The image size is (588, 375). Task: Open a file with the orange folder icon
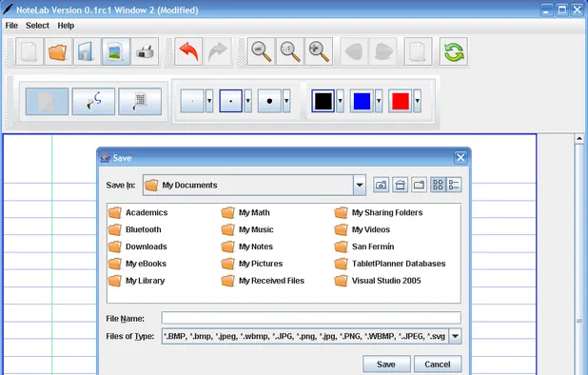[58, 51]
